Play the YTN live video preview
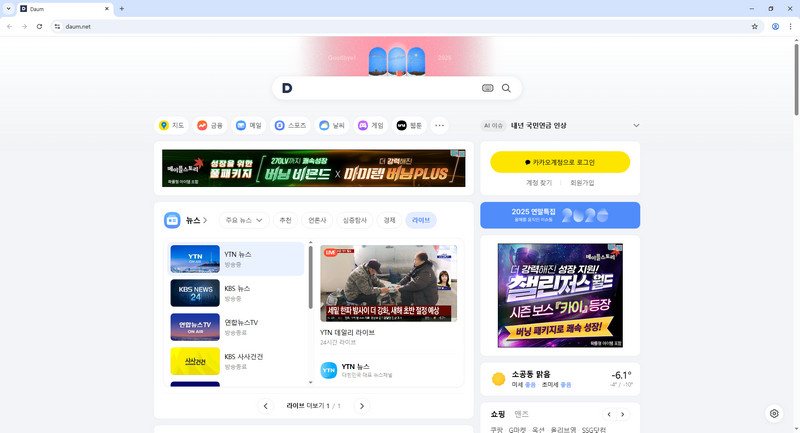 pos(388,284)
